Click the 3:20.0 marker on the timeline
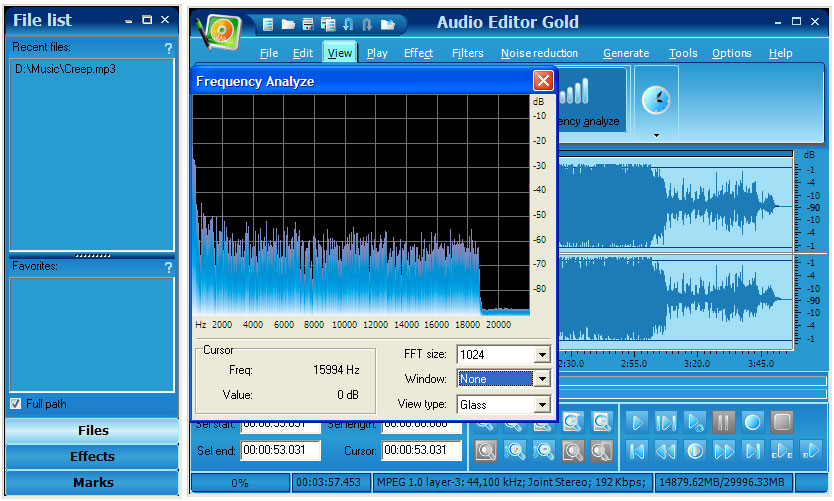This screenshot has height=501, width=834. pos(697,364)
